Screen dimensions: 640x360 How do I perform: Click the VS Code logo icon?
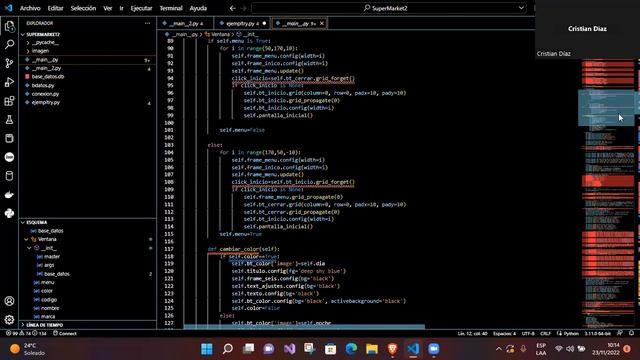[8, 8]
